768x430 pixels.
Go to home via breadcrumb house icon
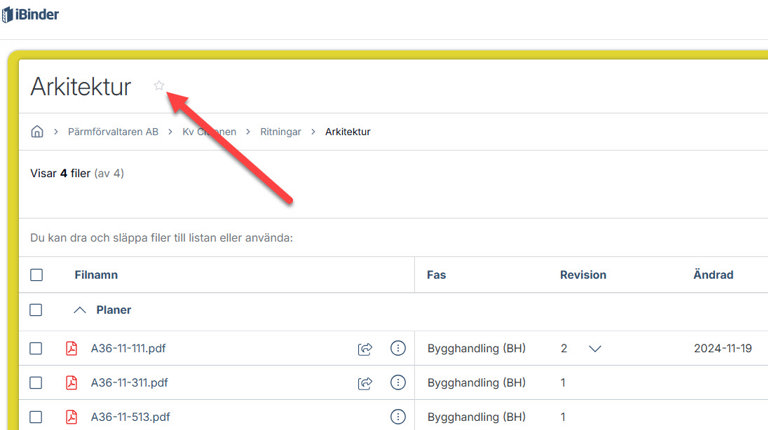click(x=37, y=131)
